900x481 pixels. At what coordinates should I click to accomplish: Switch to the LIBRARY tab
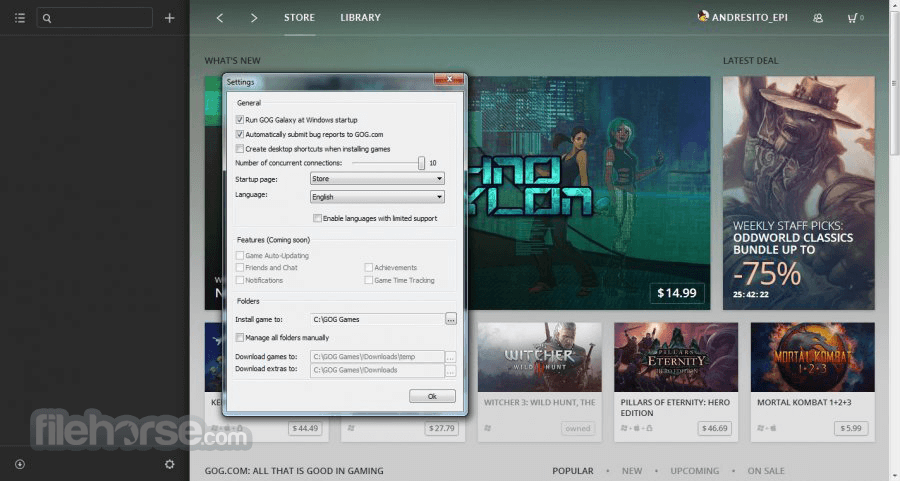[x=360, y=18]
